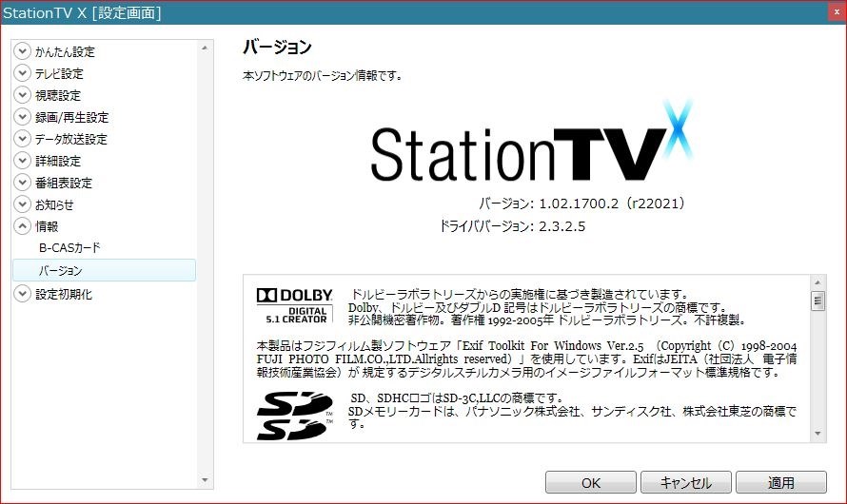Screen dimensions: 847x504
Task: Click the driver version 2.3.2.5 text
Action: point(561,226)
